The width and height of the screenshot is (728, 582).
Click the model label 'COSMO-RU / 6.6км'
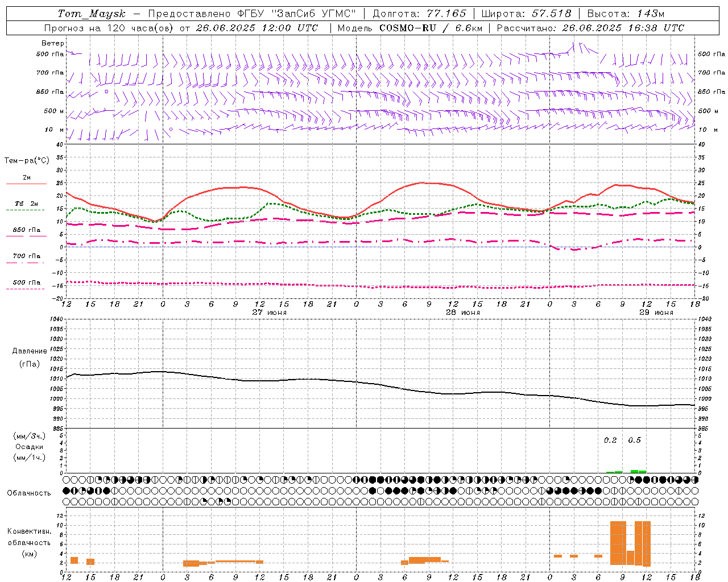[x=431, y=28]
